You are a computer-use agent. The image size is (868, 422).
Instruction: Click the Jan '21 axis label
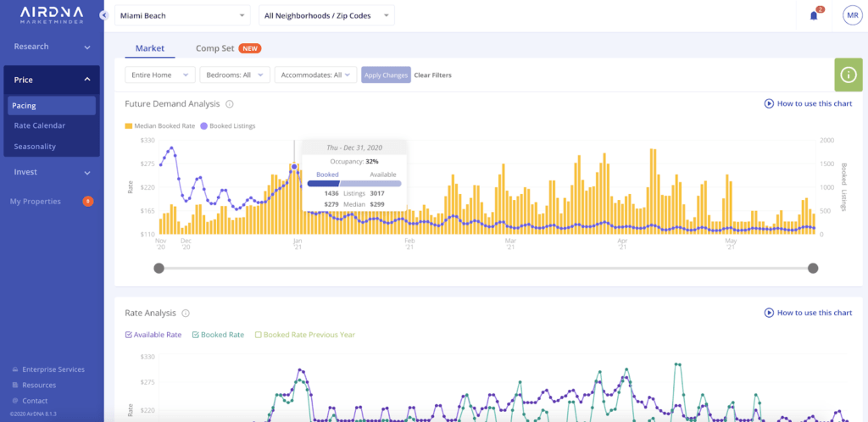pos(297,244)
